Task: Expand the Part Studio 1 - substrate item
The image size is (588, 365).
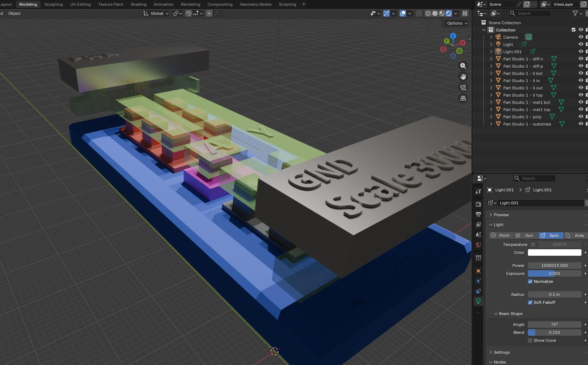Action: point(491,124)
